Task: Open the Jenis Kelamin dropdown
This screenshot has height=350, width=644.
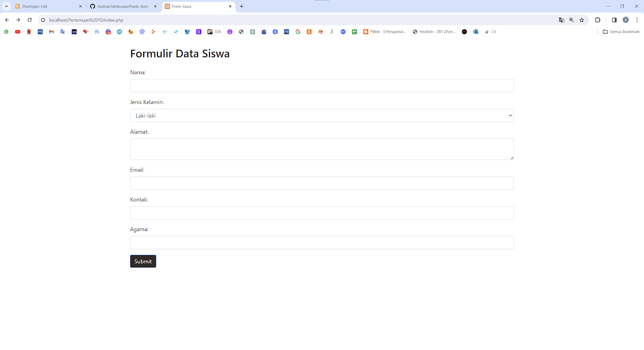Action: click(x=322, y=116)
